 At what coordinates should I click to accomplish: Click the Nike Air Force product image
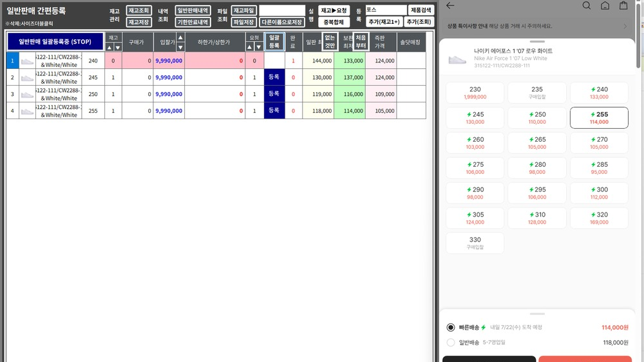click(x=457, y=59)
